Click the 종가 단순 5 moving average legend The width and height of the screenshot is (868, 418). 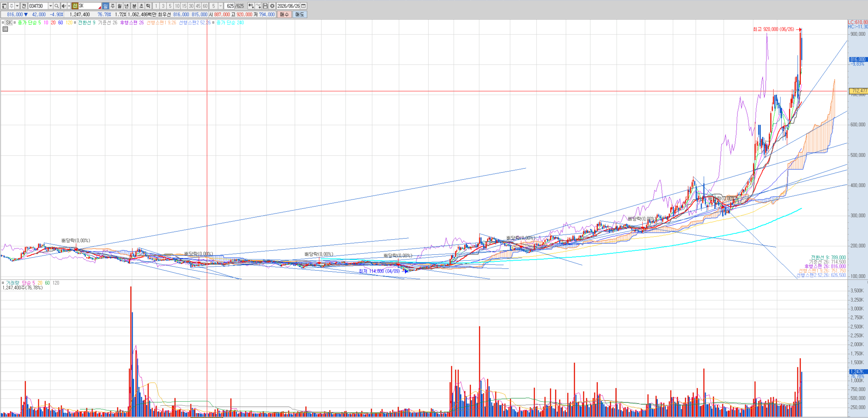click(x=29, y=23)
